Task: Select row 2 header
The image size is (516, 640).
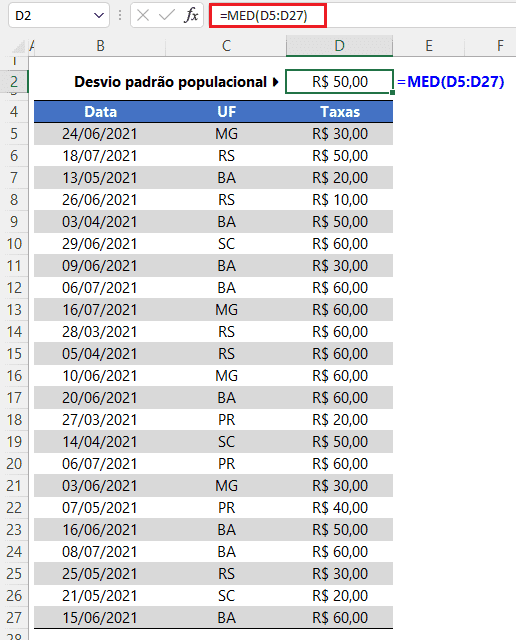Action: (14, 82)
